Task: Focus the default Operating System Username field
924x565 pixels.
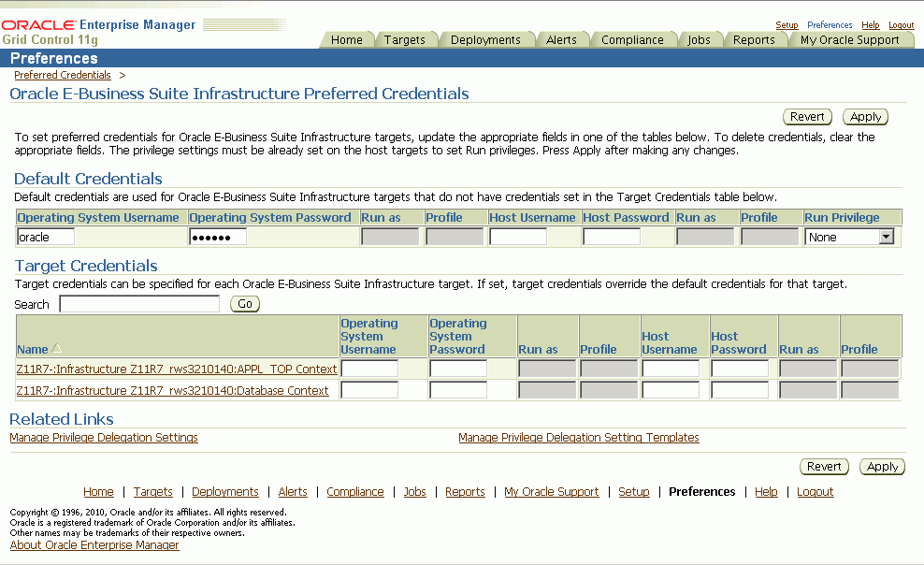Action: [46, 237]
